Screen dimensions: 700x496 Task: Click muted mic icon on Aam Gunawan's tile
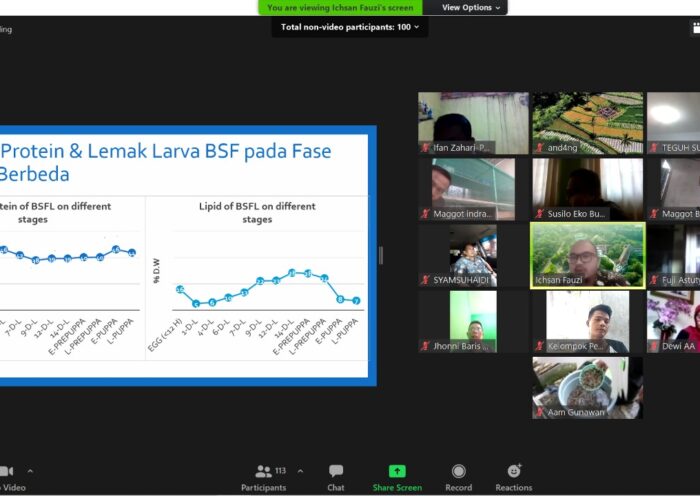click(x=540, y=412)
